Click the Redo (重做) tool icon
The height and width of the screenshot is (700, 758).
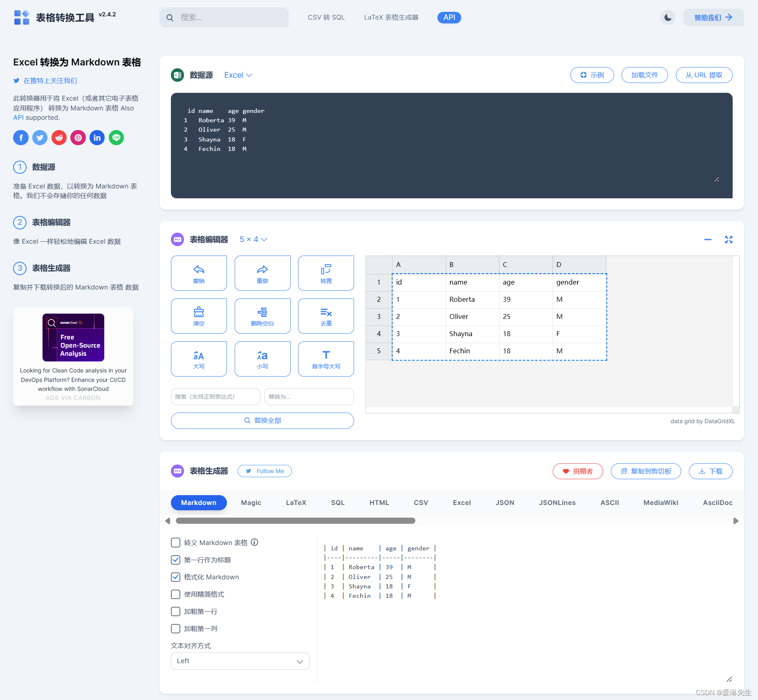262,269
